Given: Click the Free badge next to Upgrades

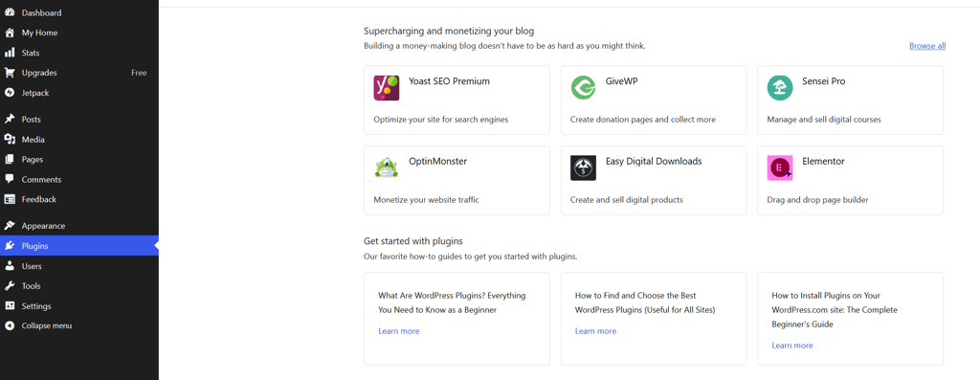Looking at the screenshot, I should [x=139, y=73].
